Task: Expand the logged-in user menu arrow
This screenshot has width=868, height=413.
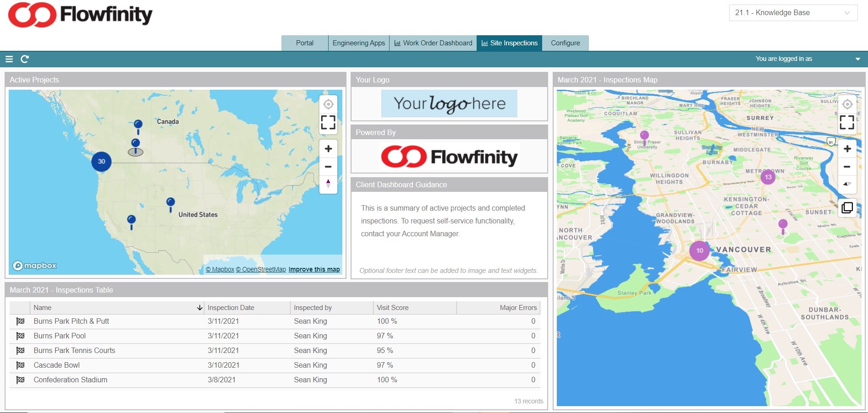Action: (857, 59)
